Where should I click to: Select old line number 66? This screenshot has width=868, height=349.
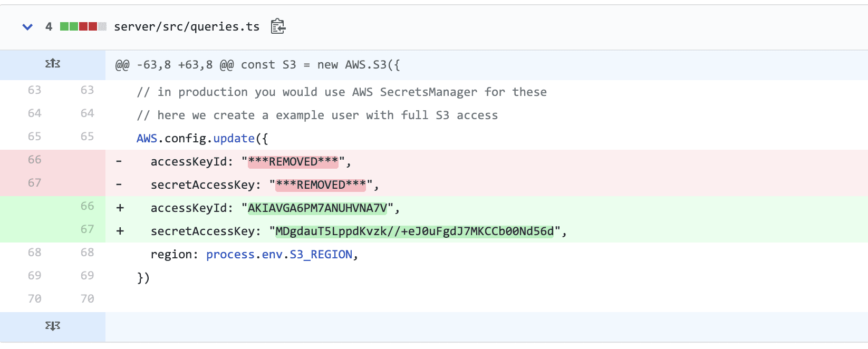tap(35, 160)
